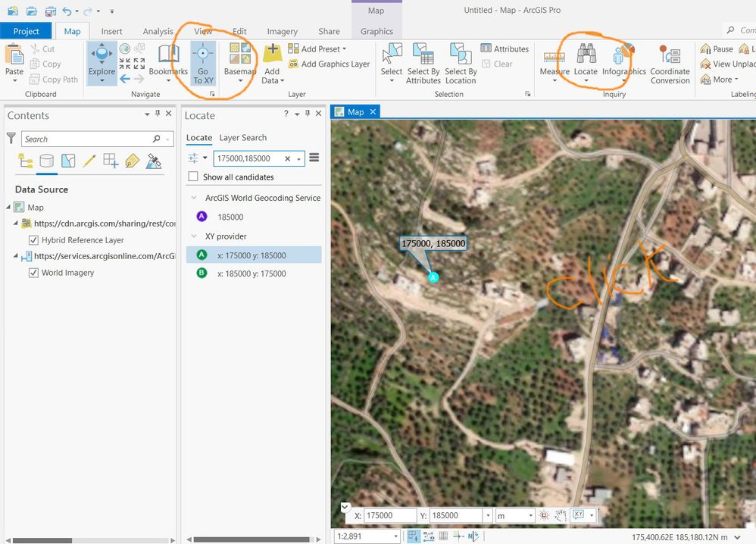The image size is (756, 544).
Task: Open the Analysis ribbon tab
Action: pos(158,31)
